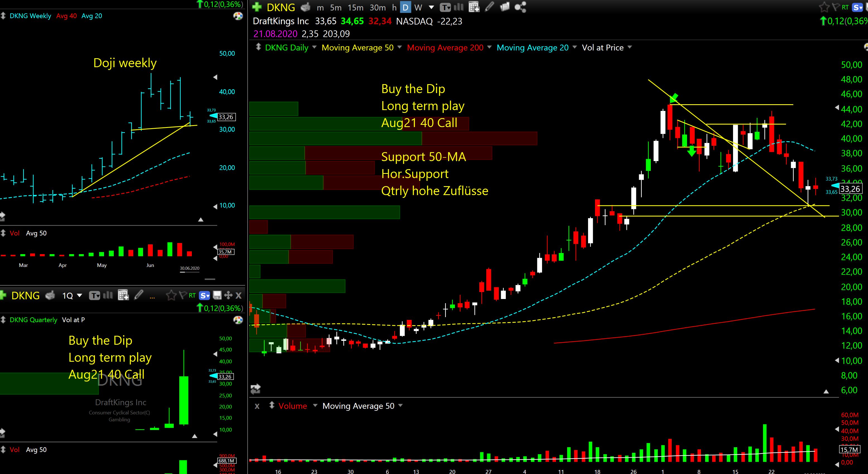The width and height of the screenshot is (868, 474).
Task: Click the folder icon in main chart toolbar
Action: [505, 7]
